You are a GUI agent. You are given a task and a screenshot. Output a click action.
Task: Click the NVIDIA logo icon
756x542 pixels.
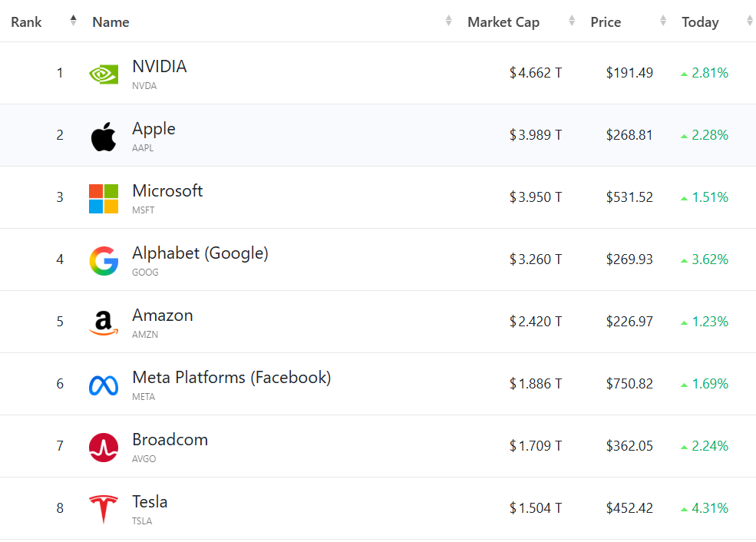(104, 74)
